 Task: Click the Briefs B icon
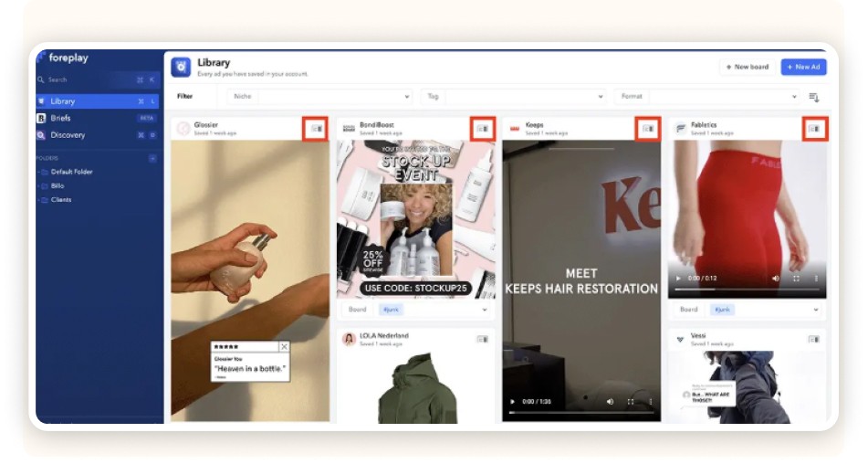click(41, 118)
